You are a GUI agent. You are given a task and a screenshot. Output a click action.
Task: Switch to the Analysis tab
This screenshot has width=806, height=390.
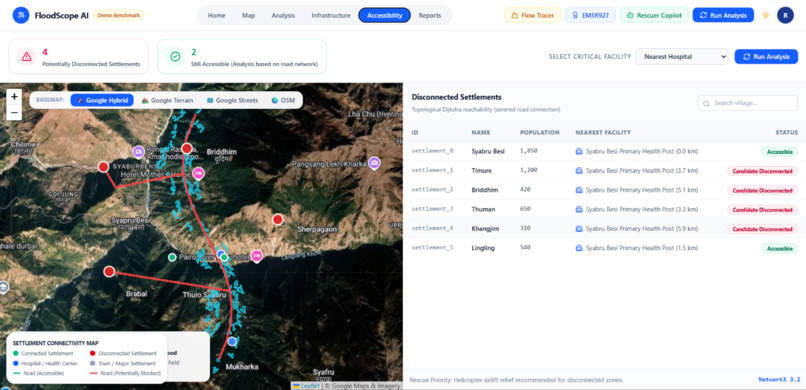click(x=283, y=15)
